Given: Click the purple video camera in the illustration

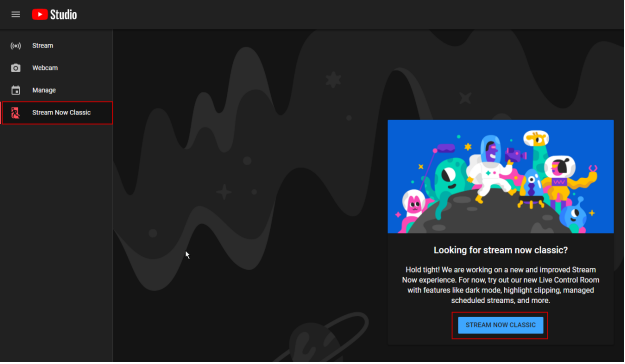Looking at the screenshot, I should [515, 155].
